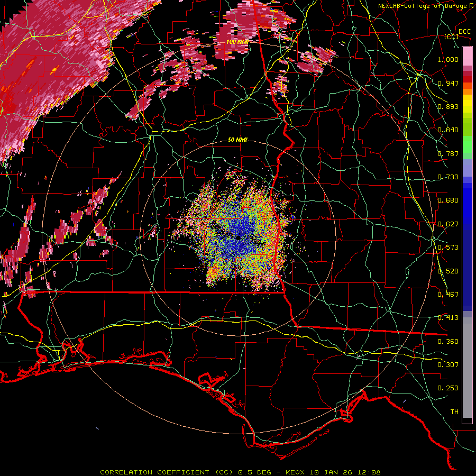Click the 0.680 scale value
476x476 pixels.
tap(448, 200)
